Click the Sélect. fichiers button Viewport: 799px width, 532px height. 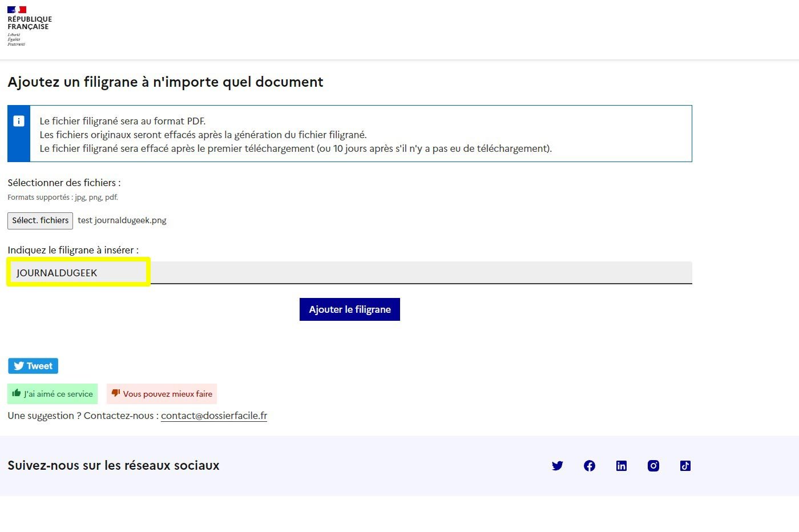click(40, 220)
